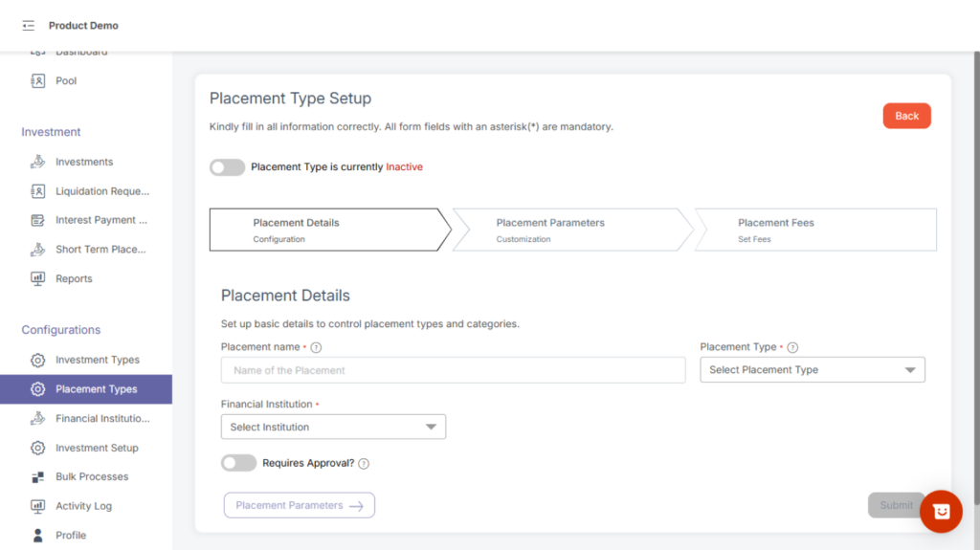Open the chat support widget icon
This screenshot has height=550, width=980.
coord(941,511)
